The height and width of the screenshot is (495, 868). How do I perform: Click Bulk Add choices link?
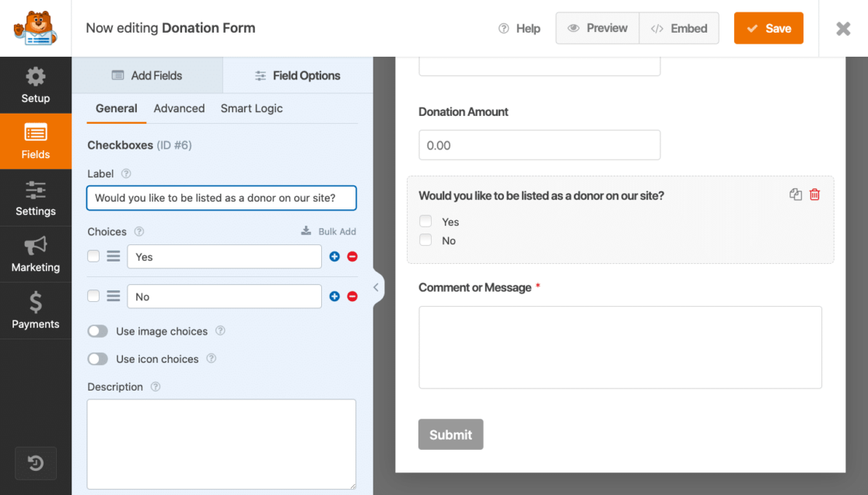(328, 231)
